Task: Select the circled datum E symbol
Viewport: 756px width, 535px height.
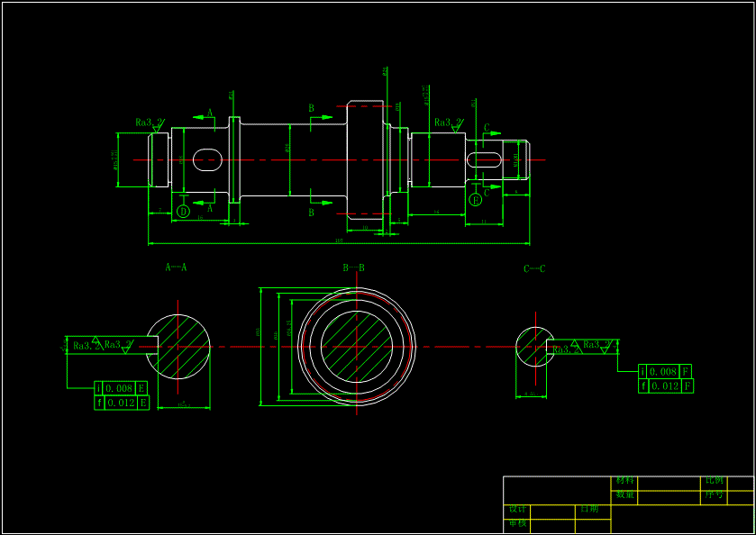Action: [x=476, y=200]
